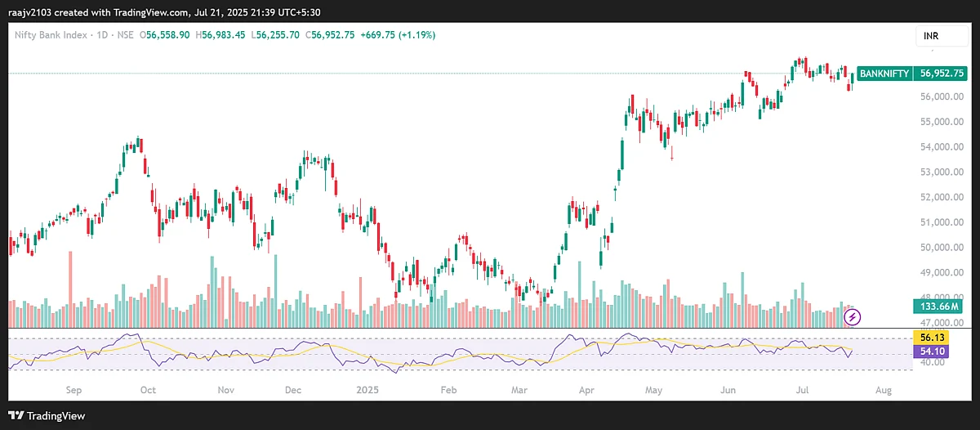Open the INR currency selector
Image resolution: width=980 pixels, height=430 pixels.
[x=942, y=37]
